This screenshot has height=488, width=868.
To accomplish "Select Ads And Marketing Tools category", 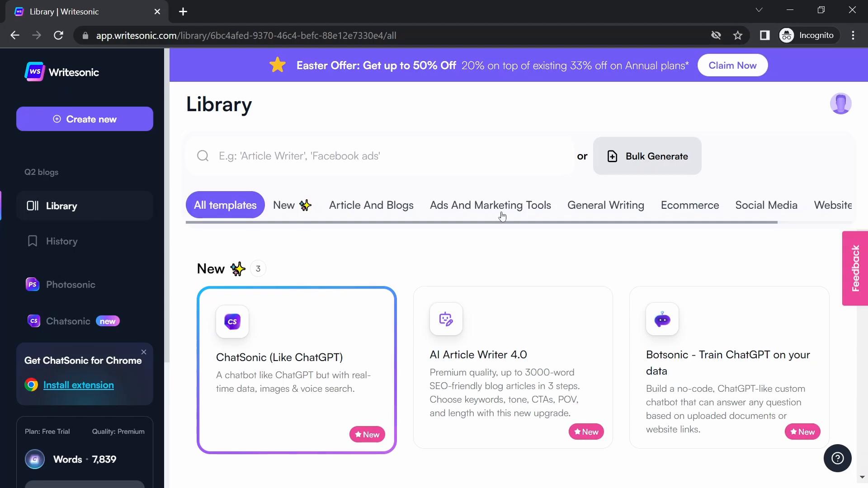I will point(491,205).
